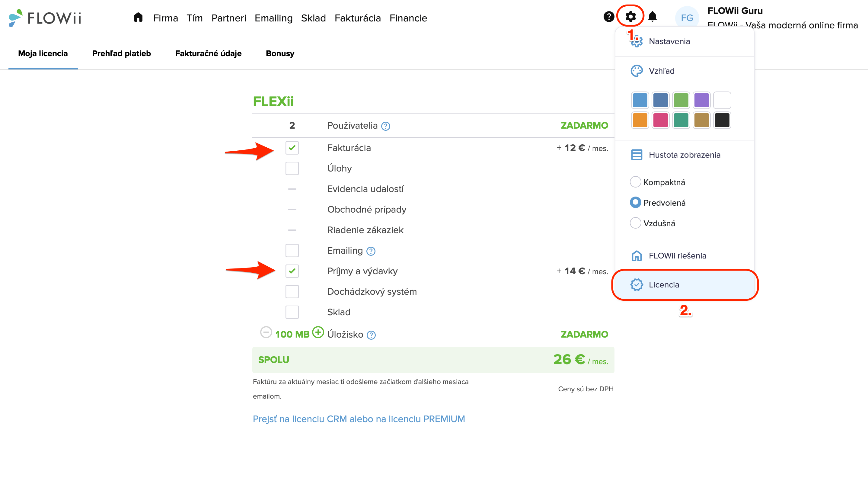Follow link to CRM or PREMIUM licence
The height and width of the screenshot is (494, 868).
[359, 419]
